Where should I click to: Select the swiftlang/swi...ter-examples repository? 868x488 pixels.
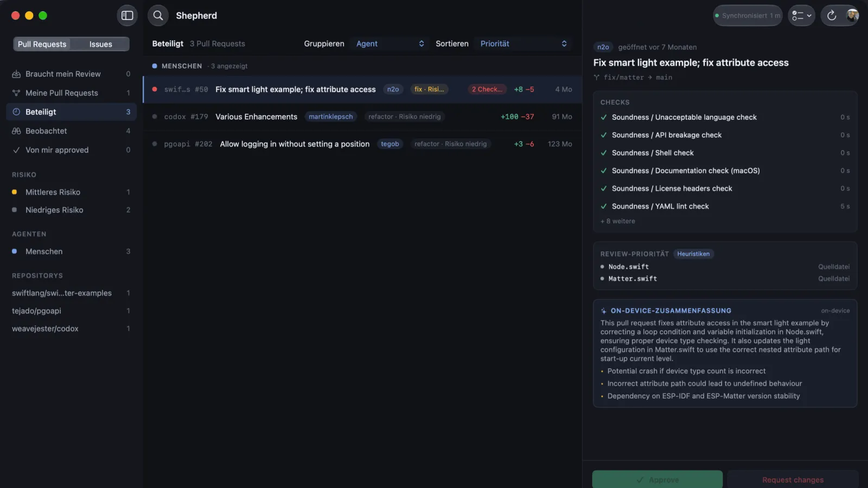coord(71,293)
